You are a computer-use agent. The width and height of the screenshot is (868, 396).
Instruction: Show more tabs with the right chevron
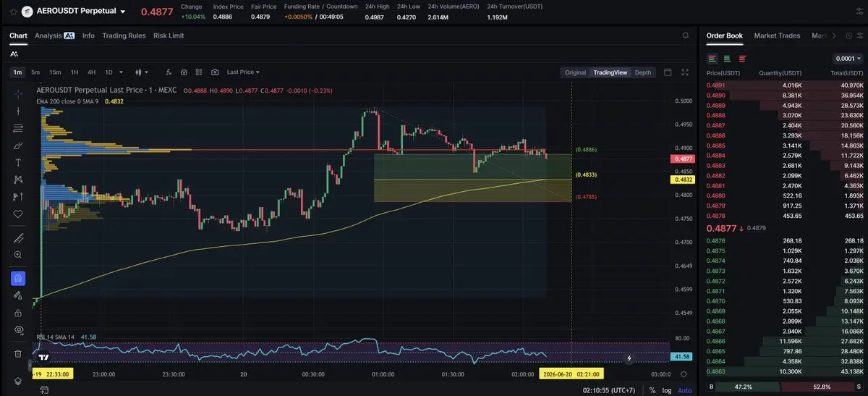coord(833,35)
